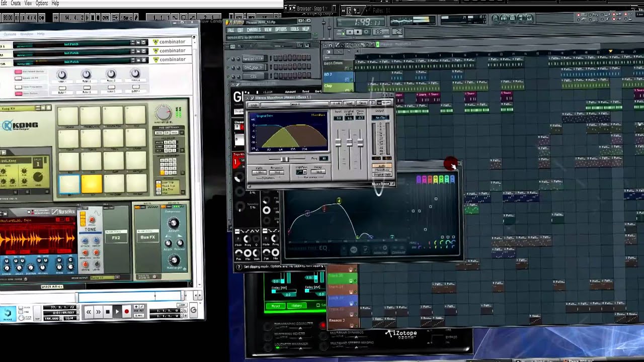Select the pencil tool beside the 1 Bar dropdown
Screen dimensions: 644x362
pyautogui.click(x=137, y=18)
